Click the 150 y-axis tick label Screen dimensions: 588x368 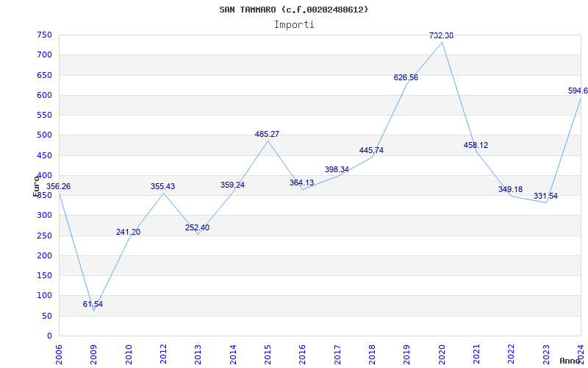44,275
